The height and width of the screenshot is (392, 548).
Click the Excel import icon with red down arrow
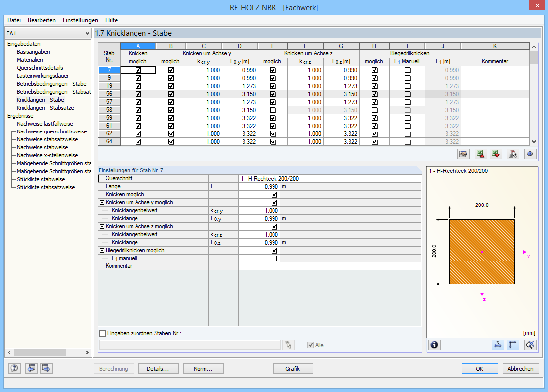[496, 154]
